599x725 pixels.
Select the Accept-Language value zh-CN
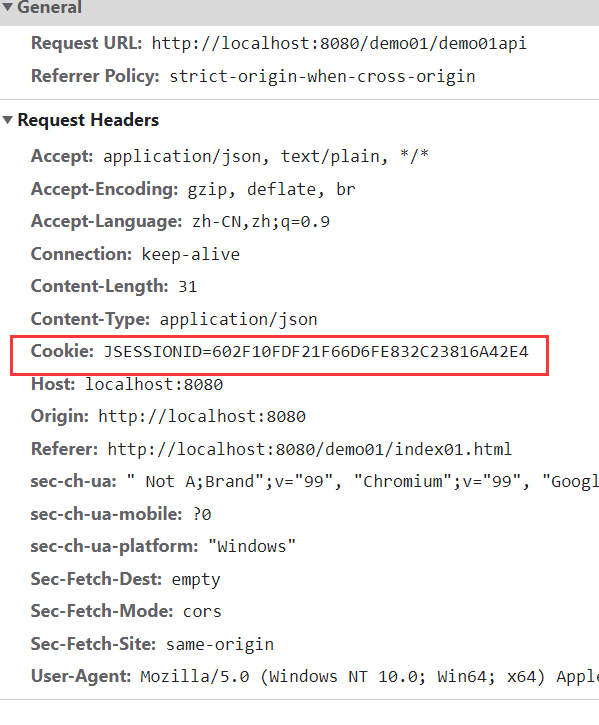coord(216,222)
